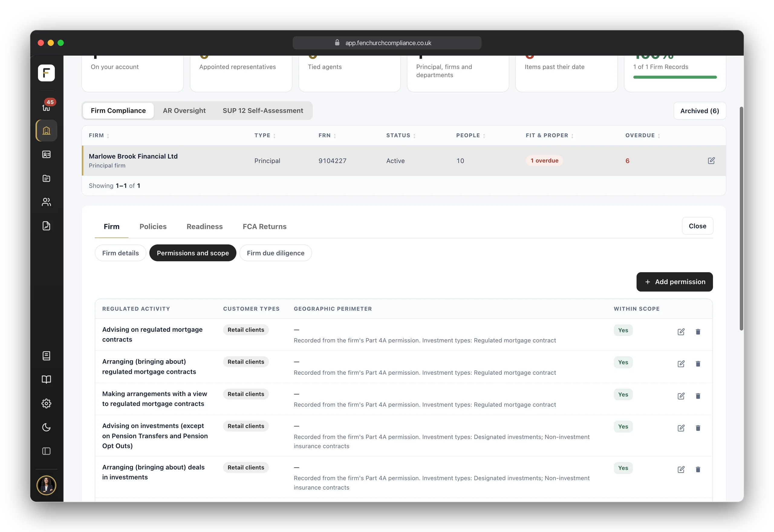Switch to AR Oversight tab
Screen dimensions: 774x532
pyautogui.click(x=184, y=111)
